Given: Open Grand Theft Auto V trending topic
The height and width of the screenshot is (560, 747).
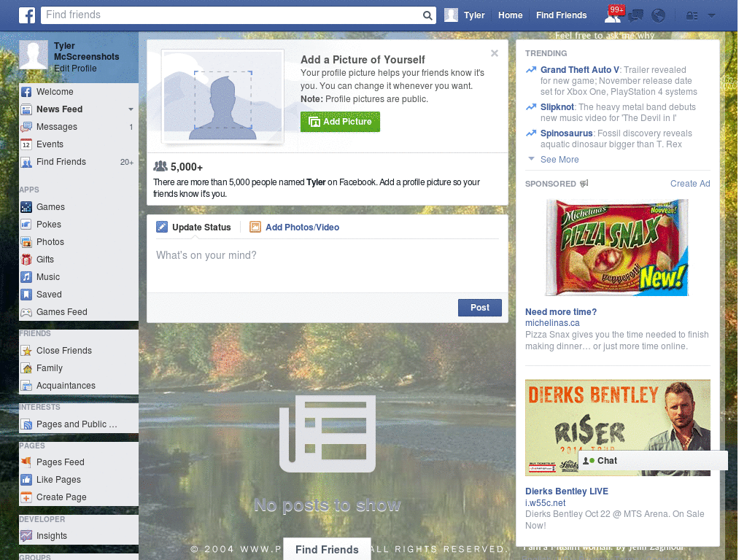Looking at the screenshot, I should coord(579,69).
